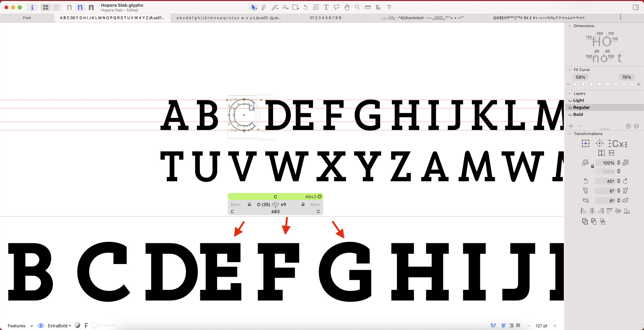Select the Bold layer

(578, 115)
